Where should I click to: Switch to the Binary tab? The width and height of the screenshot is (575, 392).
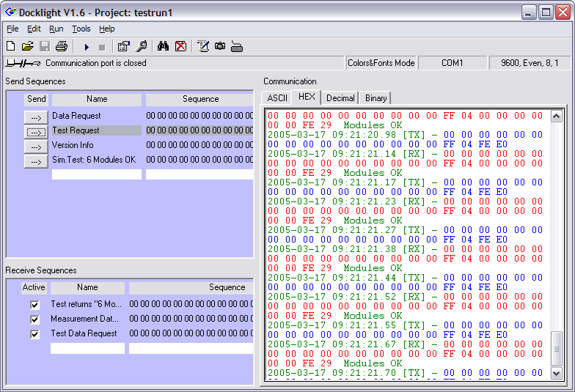pos(376,98)
